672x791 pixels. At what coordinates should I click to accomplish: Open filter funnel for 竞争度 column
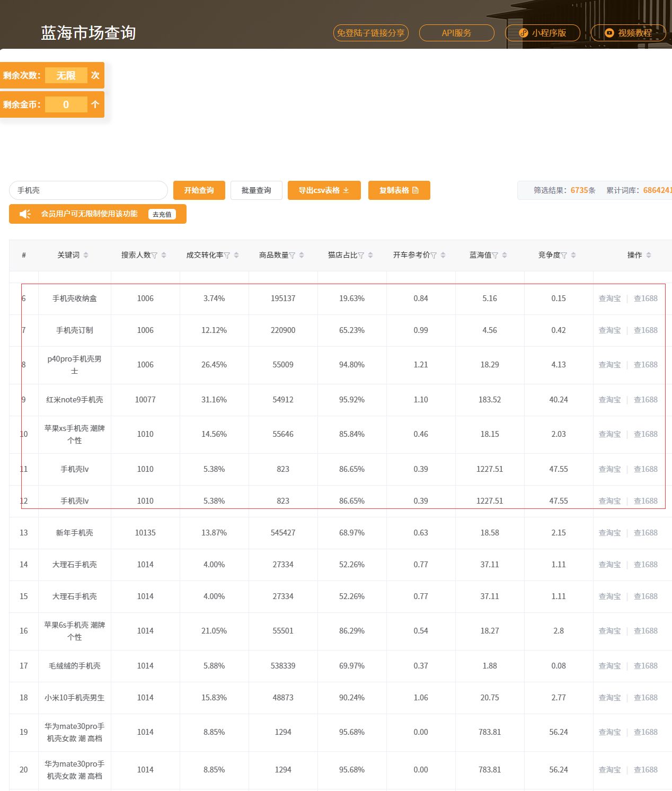tap(564, 256)
